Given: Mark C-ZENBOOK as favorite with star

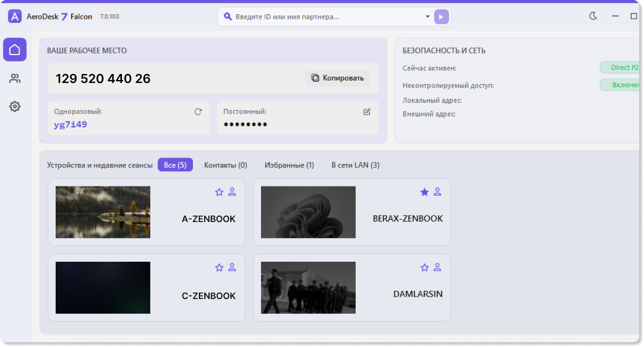Looking at the screenshot, I should click(220, 268).
